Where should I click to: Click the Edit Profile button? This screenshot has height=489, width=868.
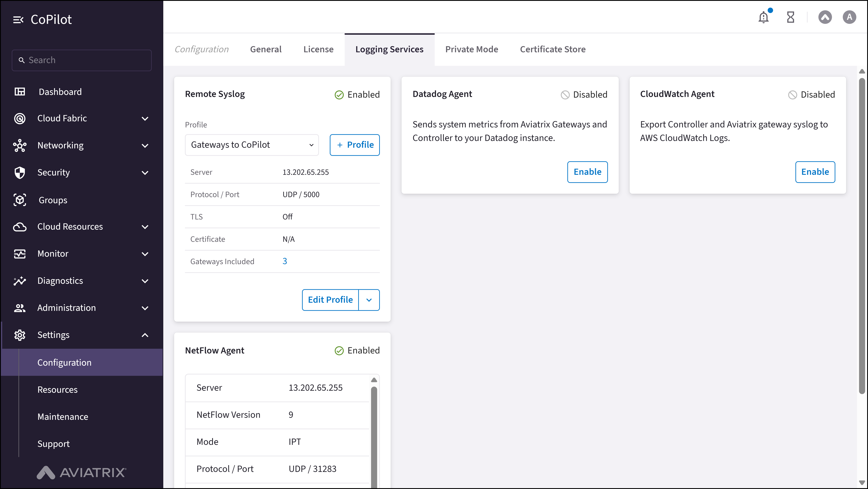(x=330, y=300)
